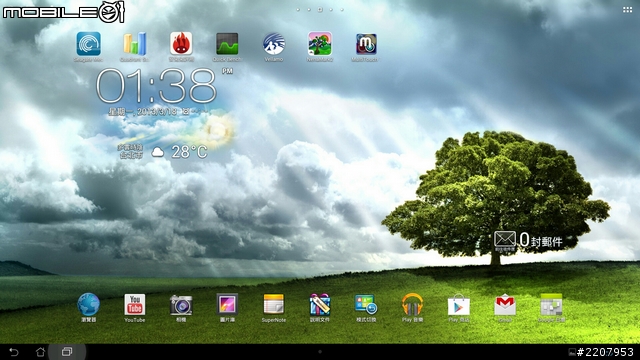This screenshot has height=360, width=640.
Task: Launch Play Music headphones icon
Action: [412, 304]
